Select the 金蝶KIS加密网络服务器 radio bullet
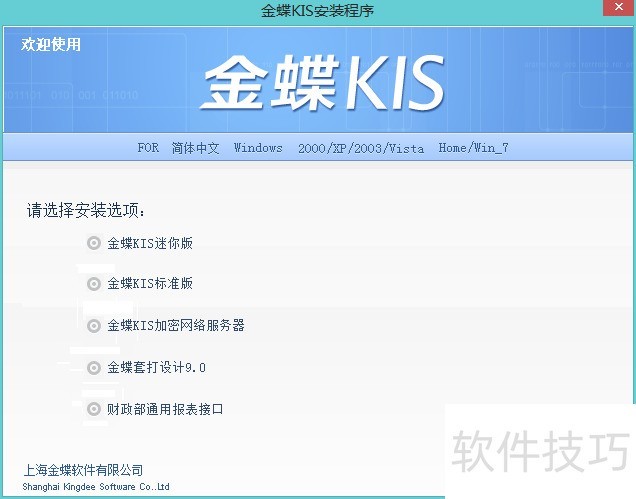This screenshot has width=636, height=499. click(x=94, y=325)
